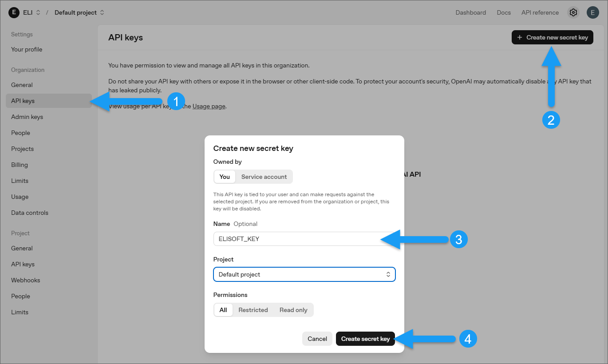Screen dimensions: 608x364
Task: Cancel the new secret key dialog
Action: tap(317, 339)
